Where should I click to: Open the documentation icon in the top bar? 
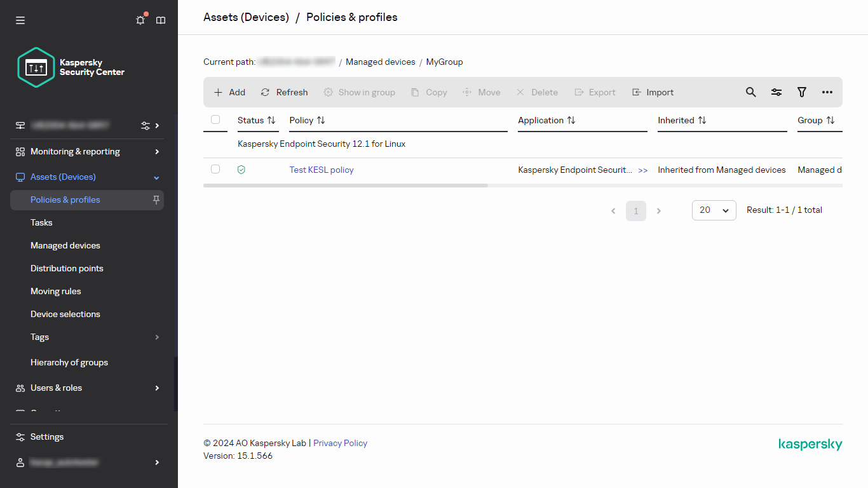click(x=160, y=20)
